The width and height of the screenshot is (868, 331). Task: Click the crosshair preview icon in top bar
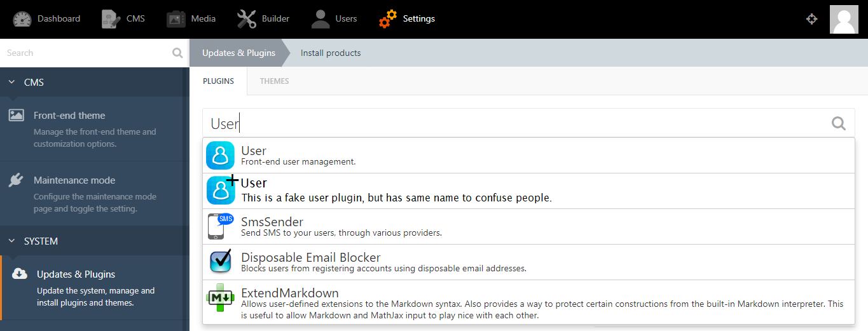click(811, 19)
